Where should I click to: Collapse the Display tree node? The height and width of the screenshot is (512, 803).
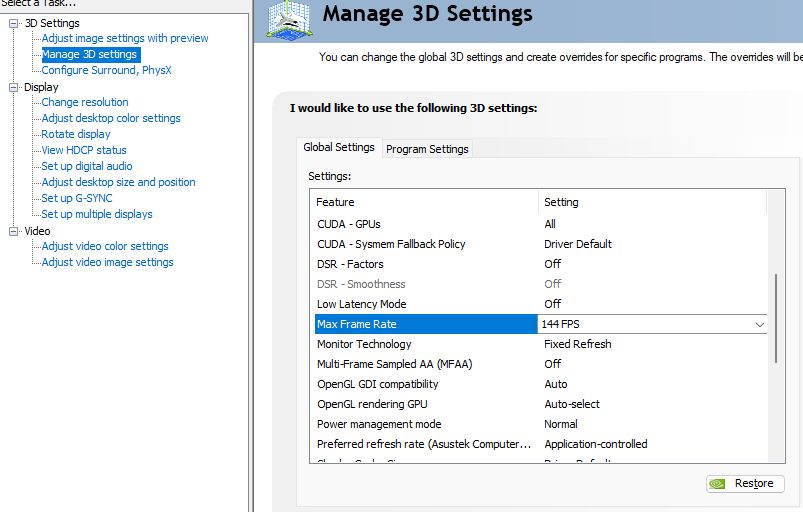point(14,88)
